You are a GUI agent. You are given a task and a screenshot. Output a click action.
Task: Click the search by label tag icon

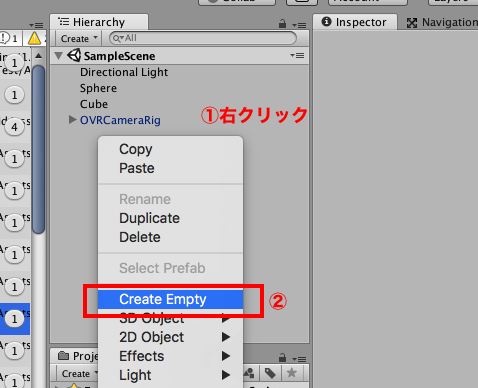pyautogui.click(x=270, y=373)
